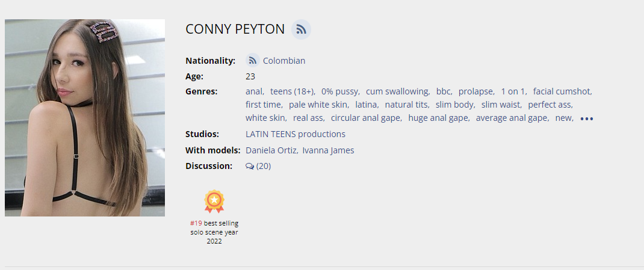Click the discussion speech bubble icon
The height and width of the screenshot is (270, 644).
coord(250,167)
